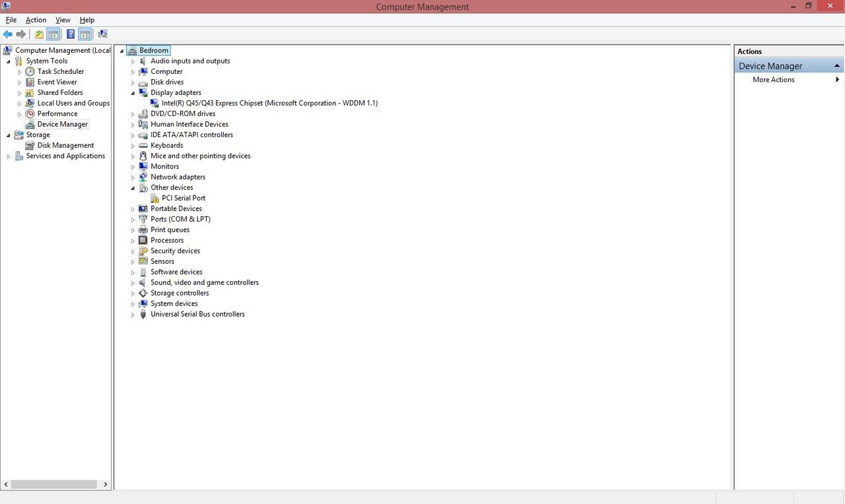
Task: Open the View menu
Action: click(x=63, y=20)
